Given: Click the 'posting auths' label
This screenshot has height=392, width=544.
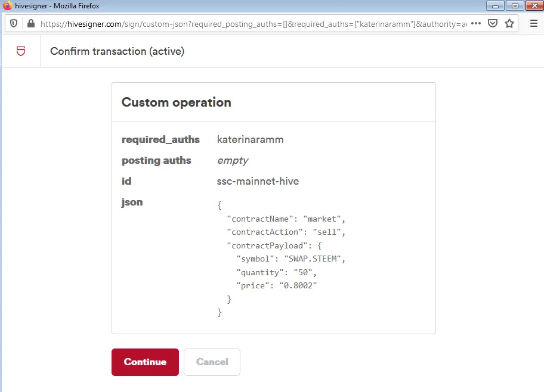Looking at the screenshot, I should click(156, 160).
